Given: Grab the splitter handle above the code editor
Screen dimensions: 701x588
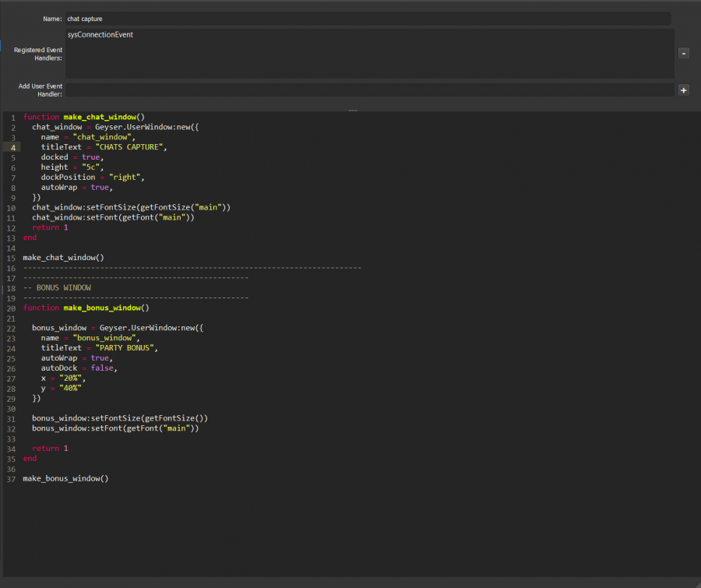Looking at the screenshot, I should click(353, 110).
